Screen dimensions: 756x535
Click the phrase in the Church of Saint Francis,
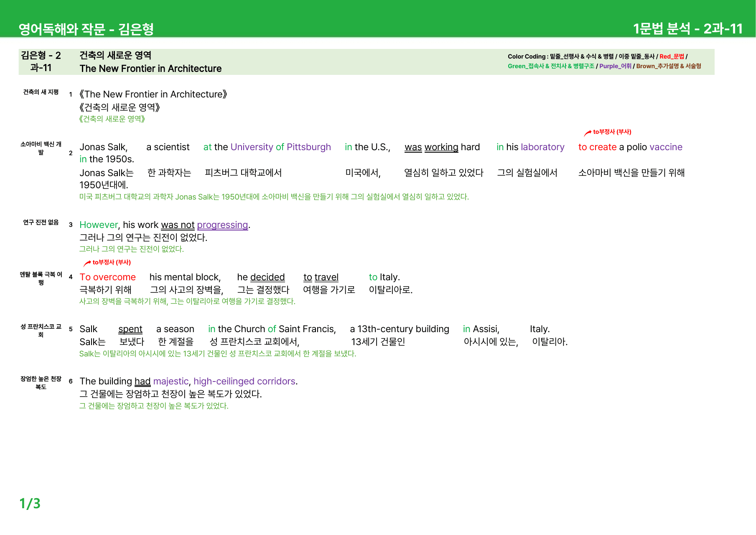(x=272, y=329)
